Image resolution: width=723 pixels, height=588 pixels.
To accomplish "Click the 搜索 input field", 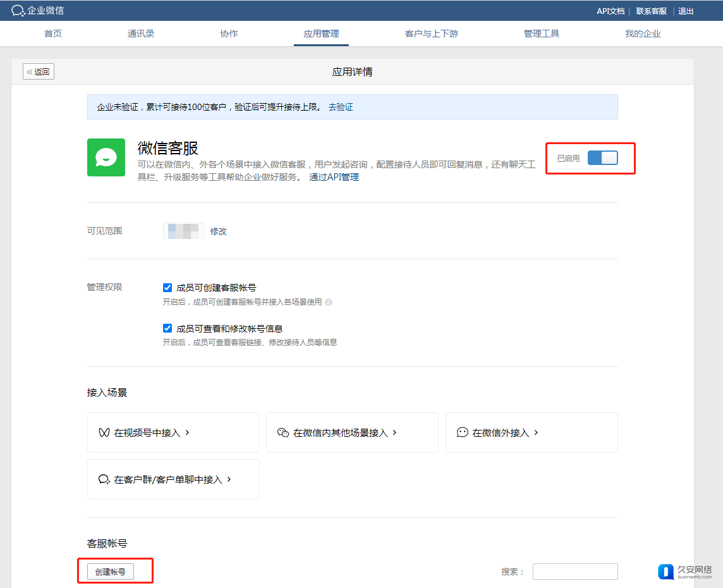I will pyautogui.click(x=574, y=572).
